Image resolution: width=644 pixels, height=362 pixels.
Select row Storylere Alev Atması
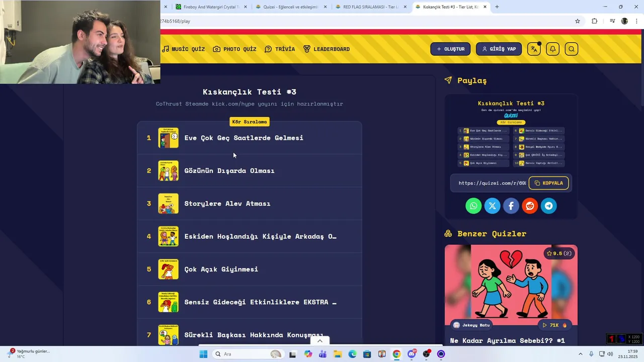[x=250, y=204]
